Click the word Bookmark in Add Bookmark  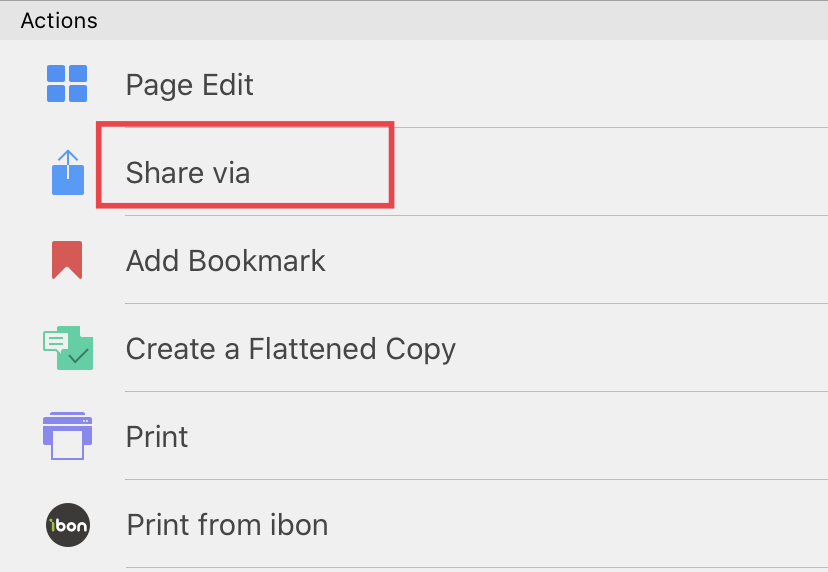(x=257, y=261)
